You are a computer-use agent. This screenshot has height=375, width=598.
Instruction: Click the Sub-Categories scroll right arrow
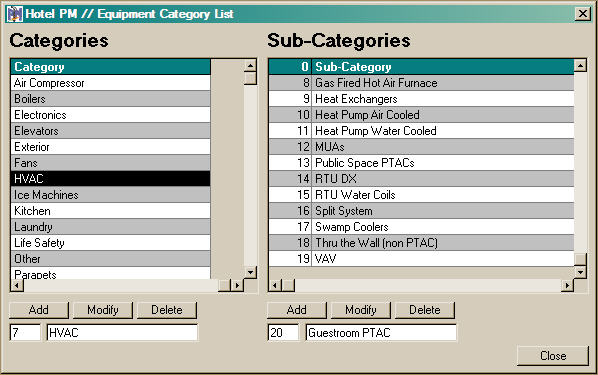coord(567,285)
